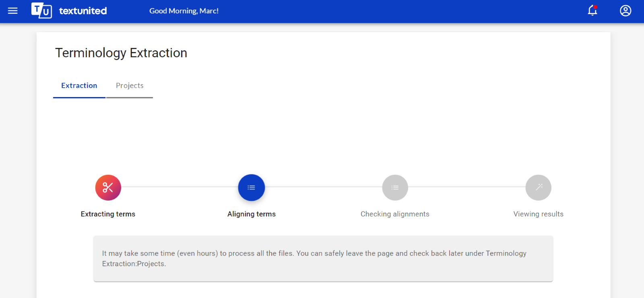Viewport: 644px width, 298px height.
Task: Select the Checking alignments step label
Action: coord(395,214)
